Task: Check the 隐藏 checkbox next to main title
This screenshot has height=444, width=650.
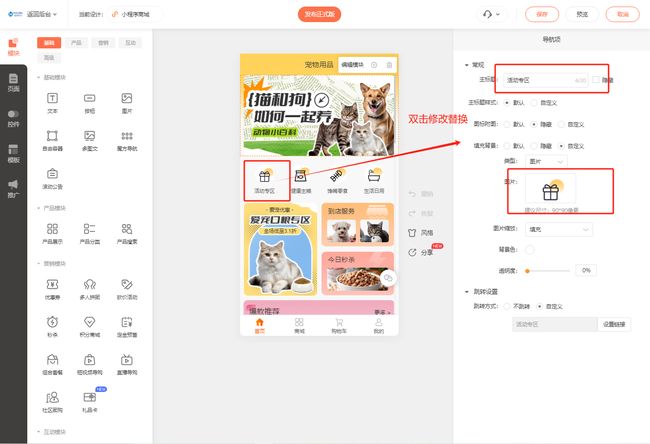Action: tap(596, 80)
